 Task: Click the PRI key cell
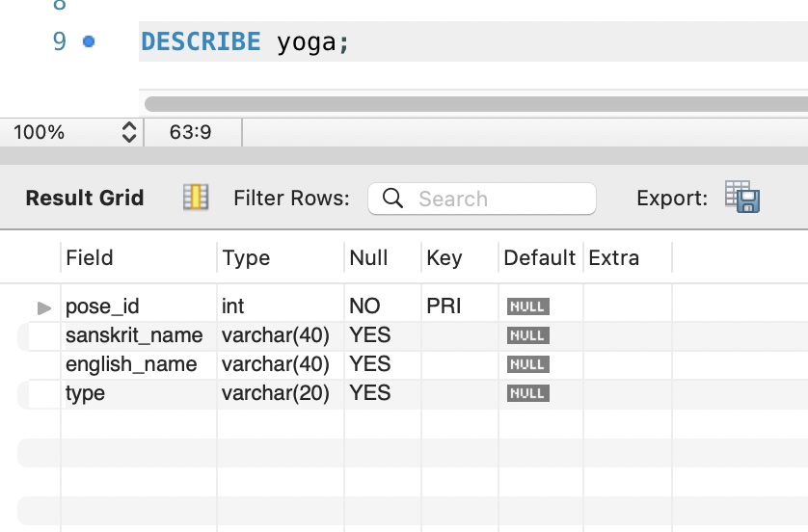[444, 306]
